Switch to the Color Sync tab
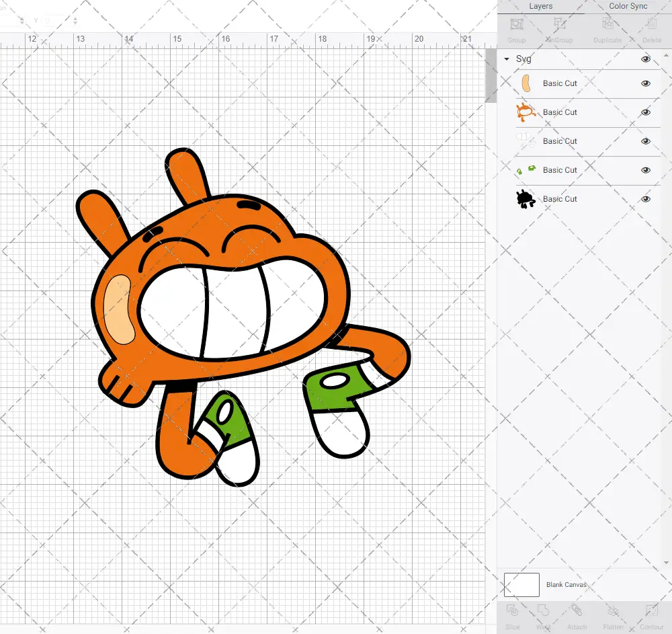The width and height of the screenshot is (672, 634). 628,7
